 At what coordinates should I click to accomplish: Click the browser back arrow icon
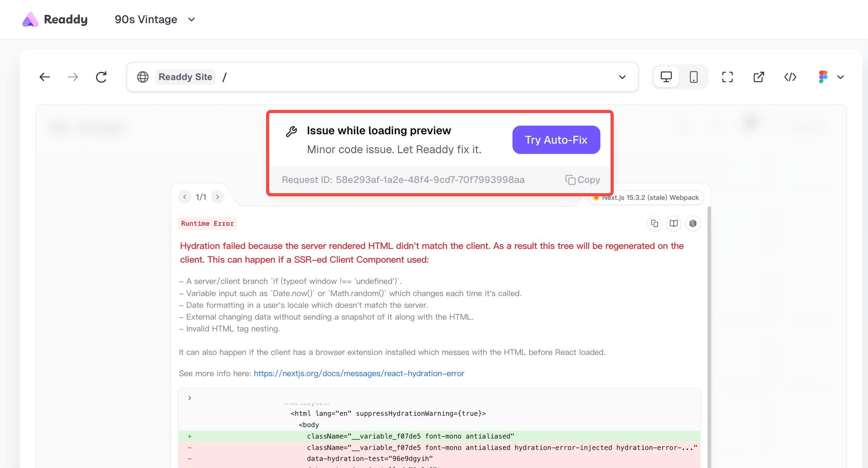point(45,77)
